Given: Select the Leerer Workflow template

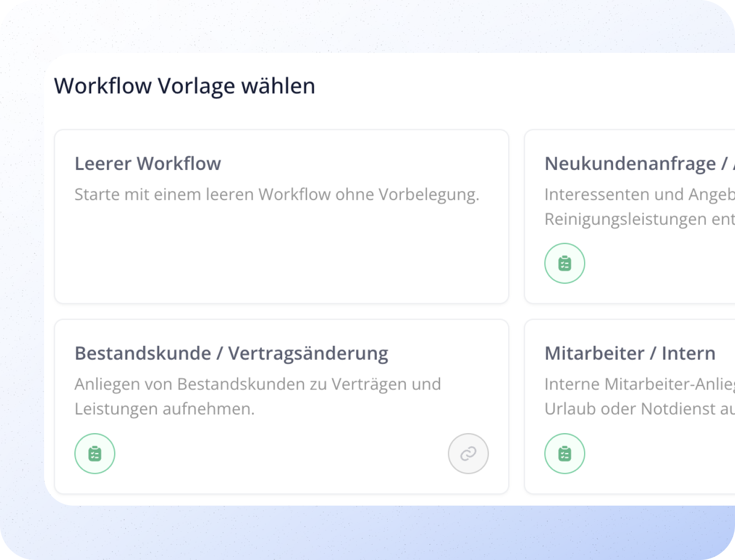Looking at the screenshot, I should point(281,216).
